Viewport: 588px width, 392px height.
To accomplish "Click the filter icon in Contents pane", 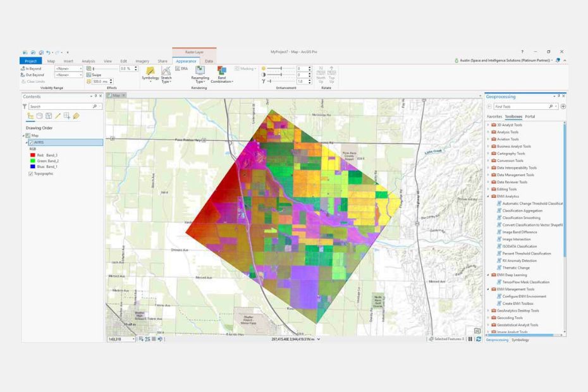I will (25, 106).
